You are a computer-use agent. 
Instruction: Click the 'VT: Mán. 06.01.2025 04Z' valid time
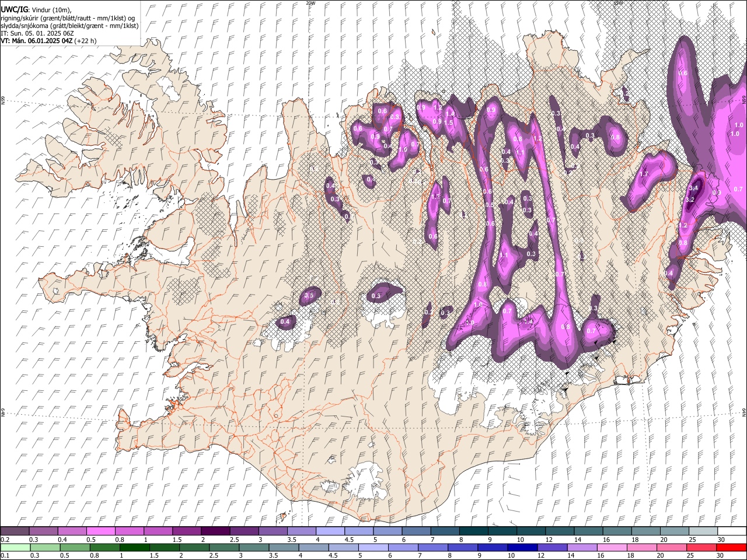(36, 41)
